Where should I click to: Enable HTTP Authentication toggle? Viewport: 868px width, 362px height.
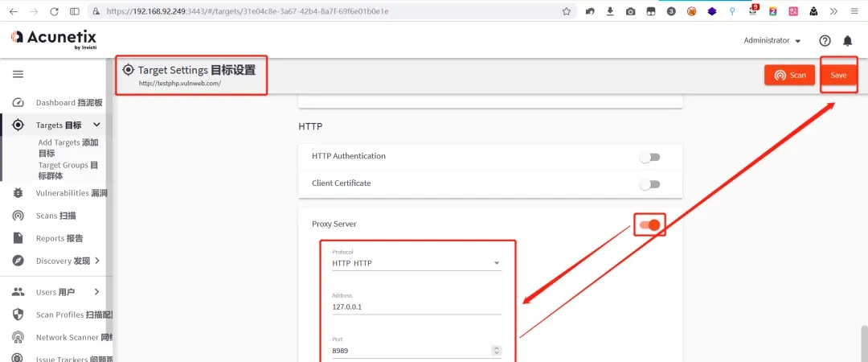[650, 158]
